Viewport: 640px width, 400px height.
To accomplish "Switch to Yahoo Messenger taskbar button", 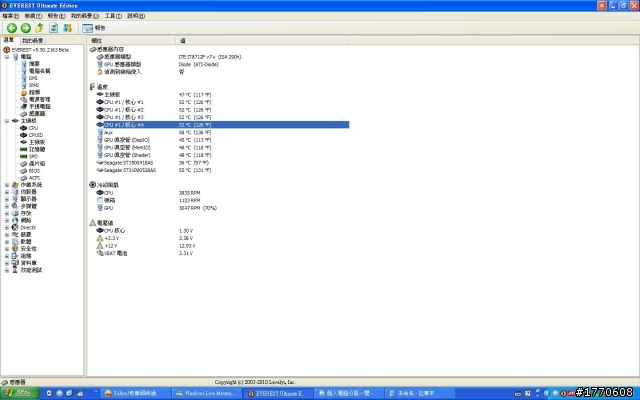I will [x=135, y=393].
